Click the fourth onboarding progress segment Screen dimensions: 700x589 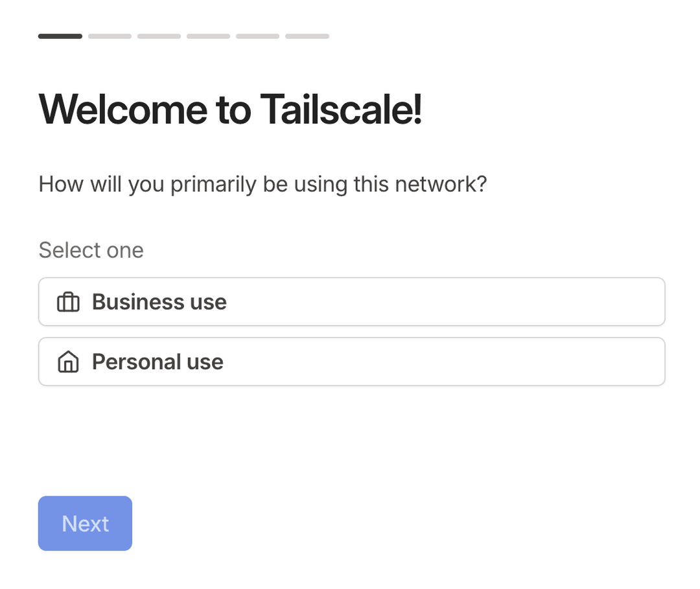pos(208,36)
